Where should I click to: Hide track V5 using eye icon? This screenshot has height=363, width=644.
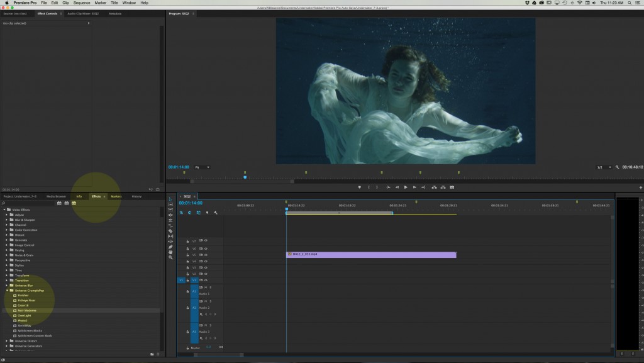tap(206, 254)
